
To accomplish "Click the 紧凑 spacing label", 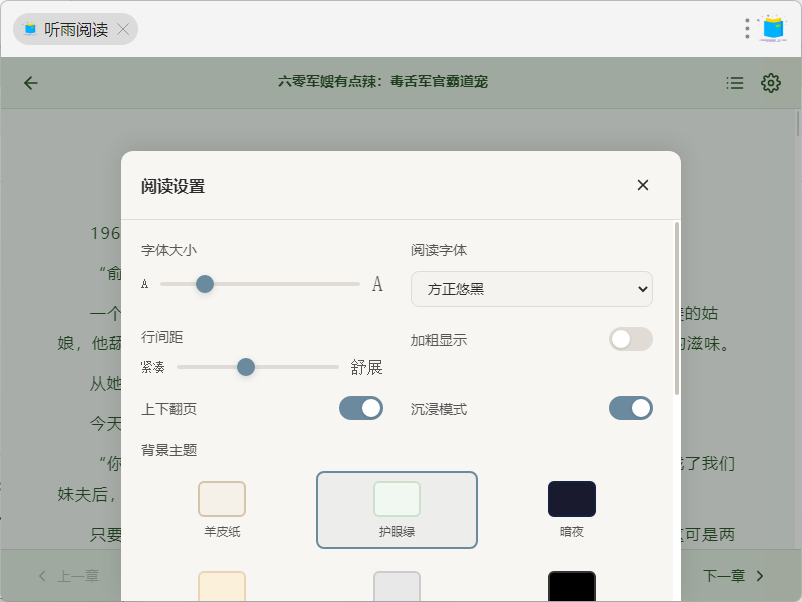I will pyautogui.click(x=152, y=367).
